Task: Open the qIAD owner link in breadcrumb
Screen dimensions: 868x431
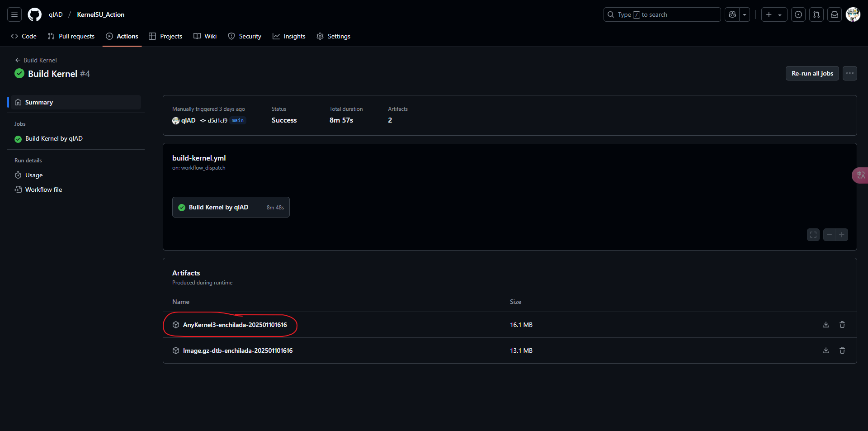Action: tap(56, 14)
